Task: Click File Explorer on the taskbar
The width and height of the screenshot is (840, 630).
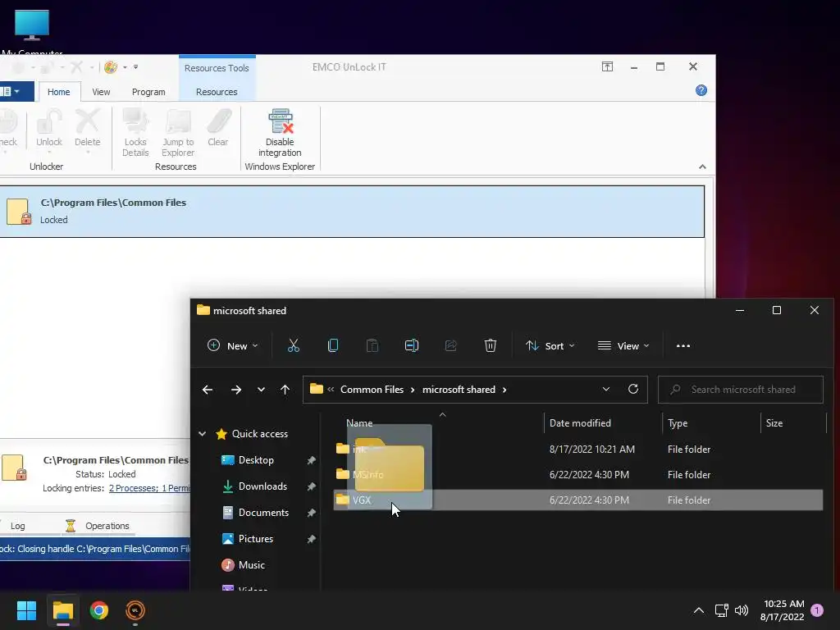Action: click(62, 610)
